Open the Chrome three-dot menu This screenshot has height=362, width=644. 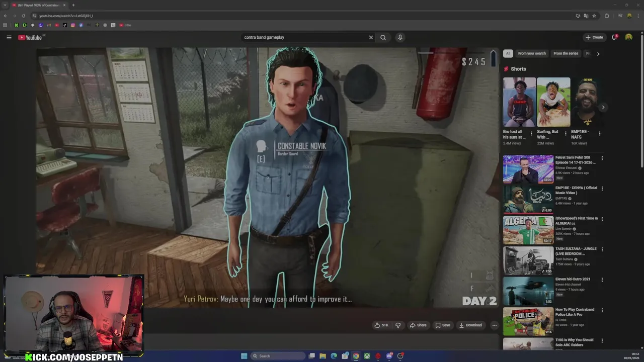(639, 16)
